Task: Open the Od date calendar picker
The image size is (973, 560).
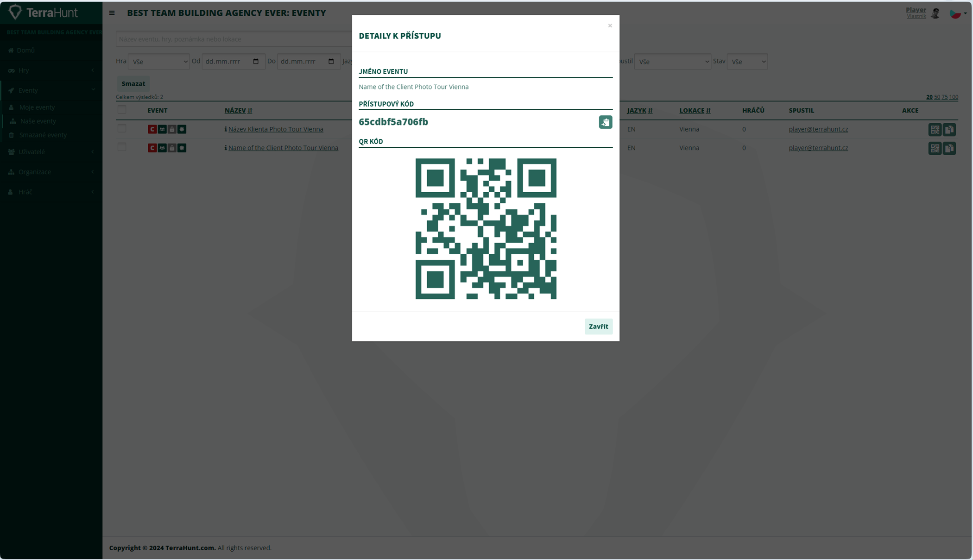Action: tap(256, 62)
